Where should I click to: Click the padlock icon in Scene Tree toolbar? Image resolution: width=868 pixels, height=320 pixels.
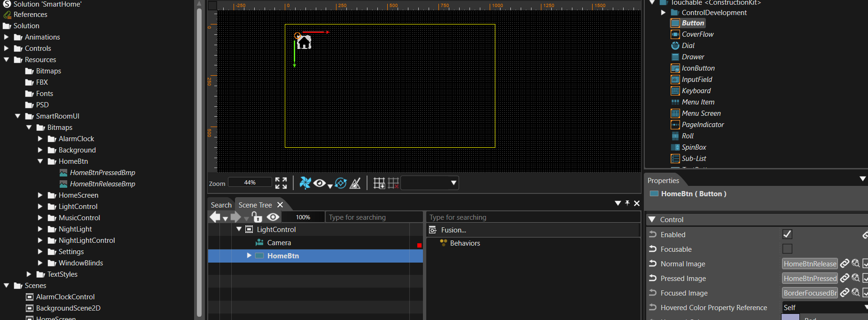[257, 216]
